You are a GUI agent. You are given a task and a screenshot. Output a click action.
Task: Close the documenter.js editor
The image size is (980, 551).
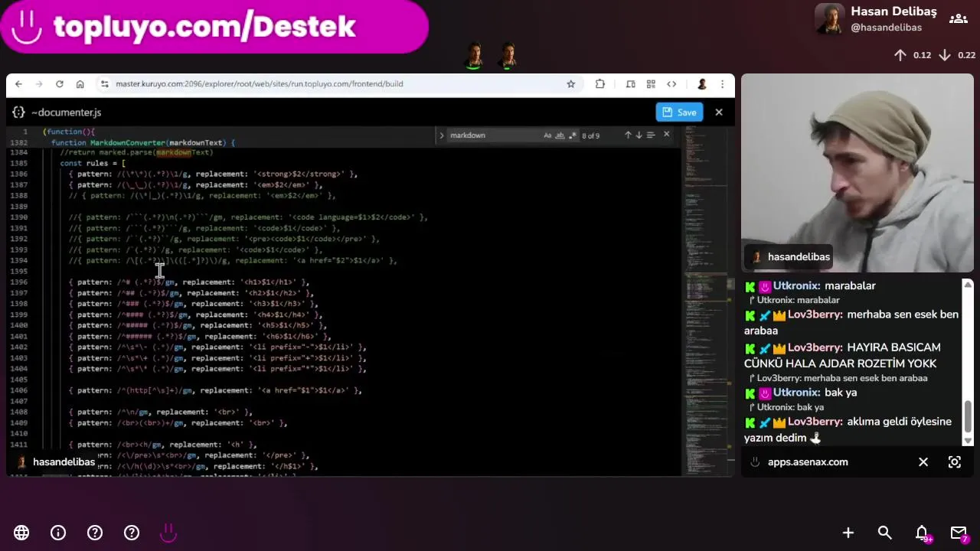(x=718, y=112)
